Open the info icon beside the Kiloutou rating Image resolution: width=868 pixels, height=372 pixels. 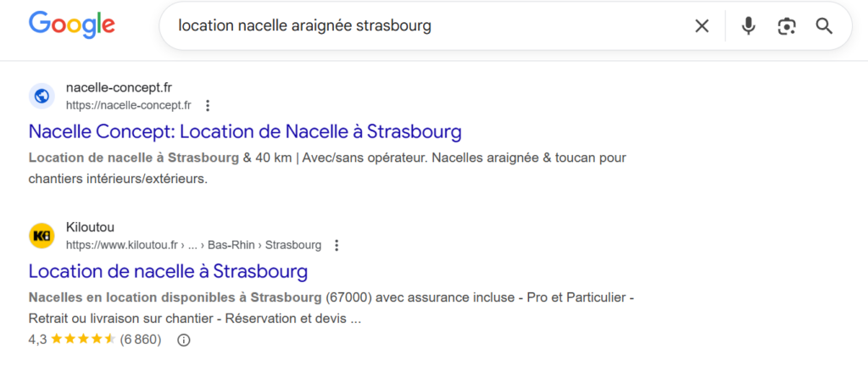click(x=184, y=340)
